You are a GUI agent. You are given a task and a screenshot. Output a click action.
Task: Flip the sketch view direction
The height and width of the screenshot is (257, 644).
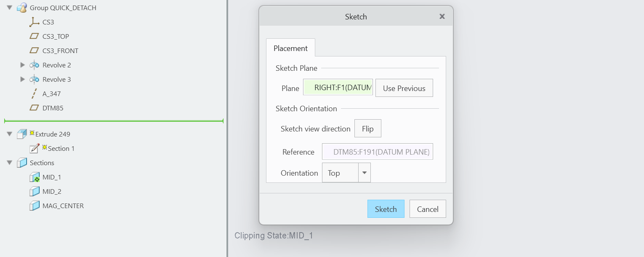click(x=367, y=128)
